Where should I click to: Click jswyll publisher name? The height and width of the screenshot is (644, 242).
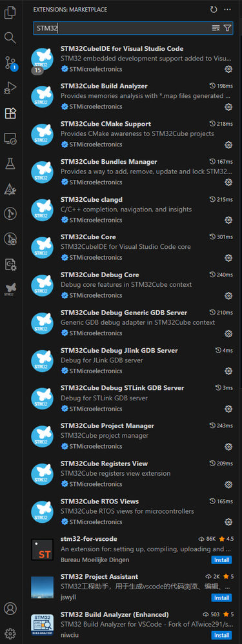[68, 597]
